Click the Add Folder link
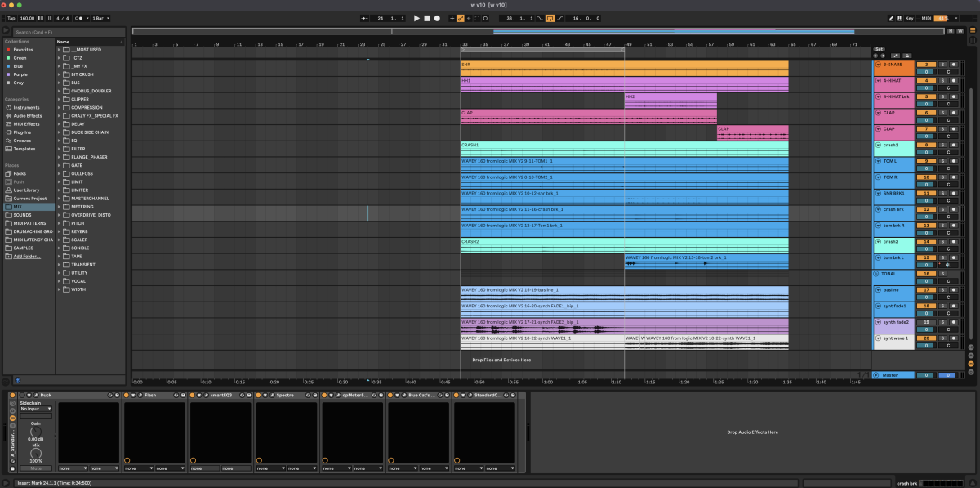The width and height of the screenshot is (980, 488). click(25, 256)
